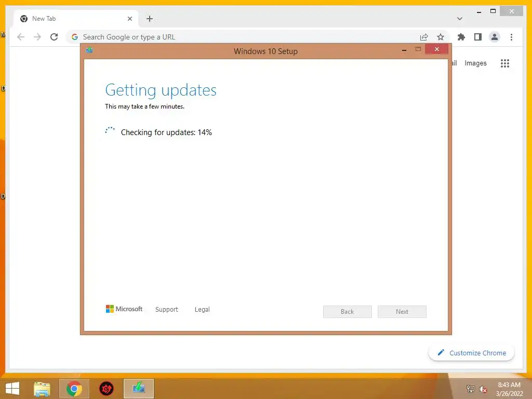
Task: Open the taskbar clock showing 8:43 AM
Action: tap(509, 389)
